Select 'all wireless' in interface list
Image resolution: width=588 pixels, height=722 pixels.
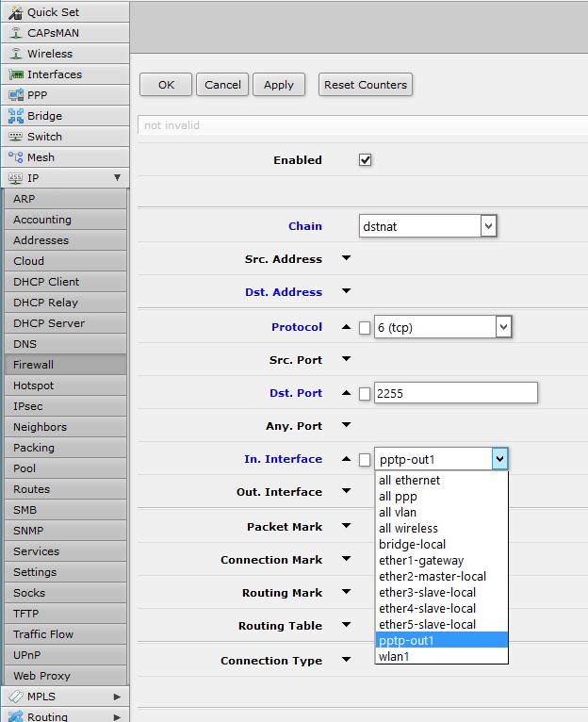point(442,529)
